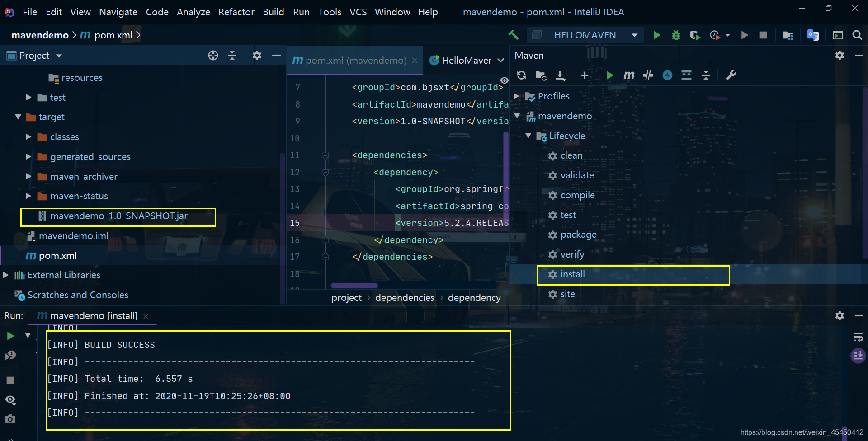Open the Analyze menu
This screenshot has width=868, height=441.
tap(193, 12)
